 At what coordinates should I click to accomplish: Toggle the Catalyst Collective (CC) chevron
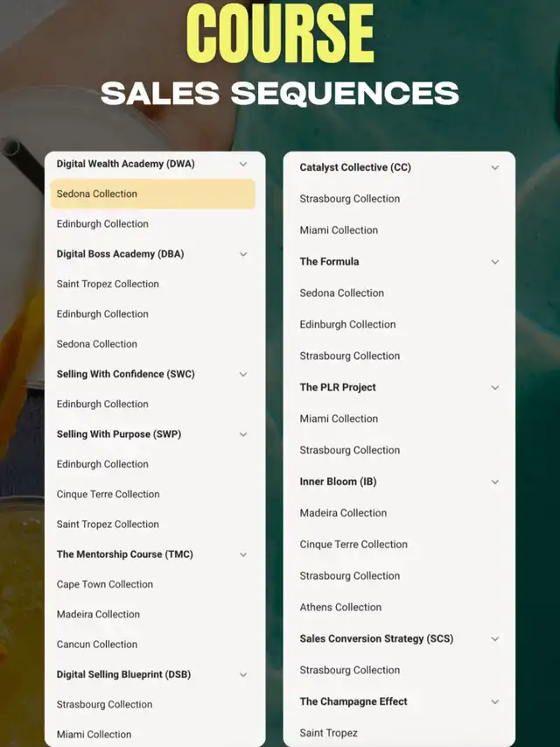point(495,167)
